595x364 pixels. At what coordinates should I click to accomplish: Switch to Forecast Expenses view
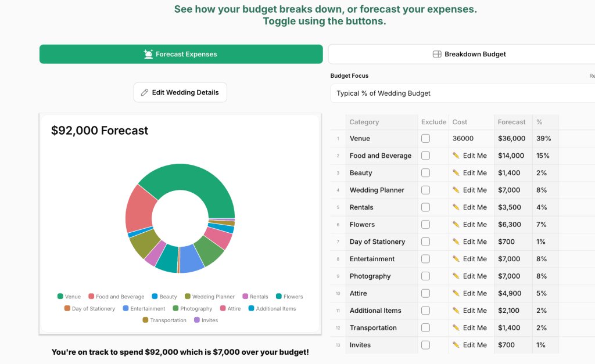[x=181, y=54]
